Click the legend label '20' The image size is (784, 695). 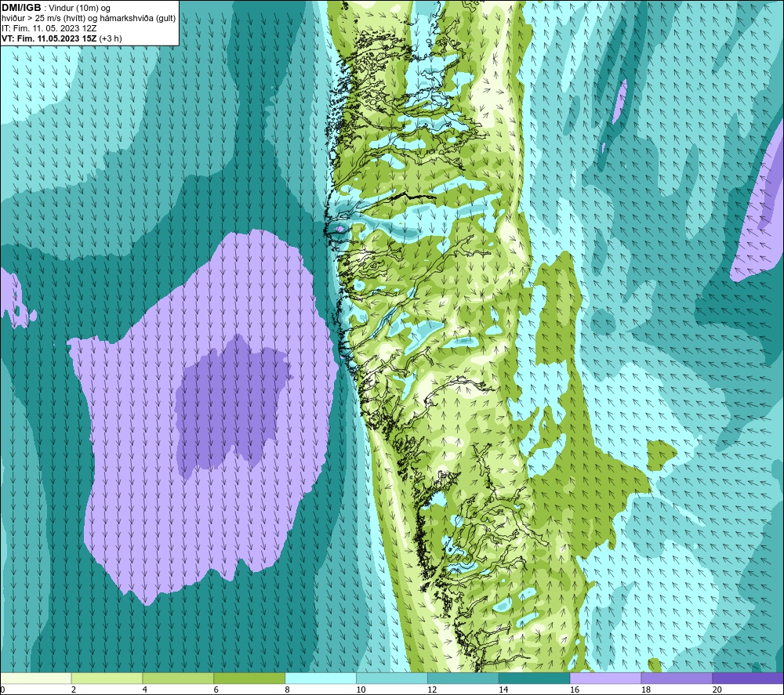click(717, 690)
